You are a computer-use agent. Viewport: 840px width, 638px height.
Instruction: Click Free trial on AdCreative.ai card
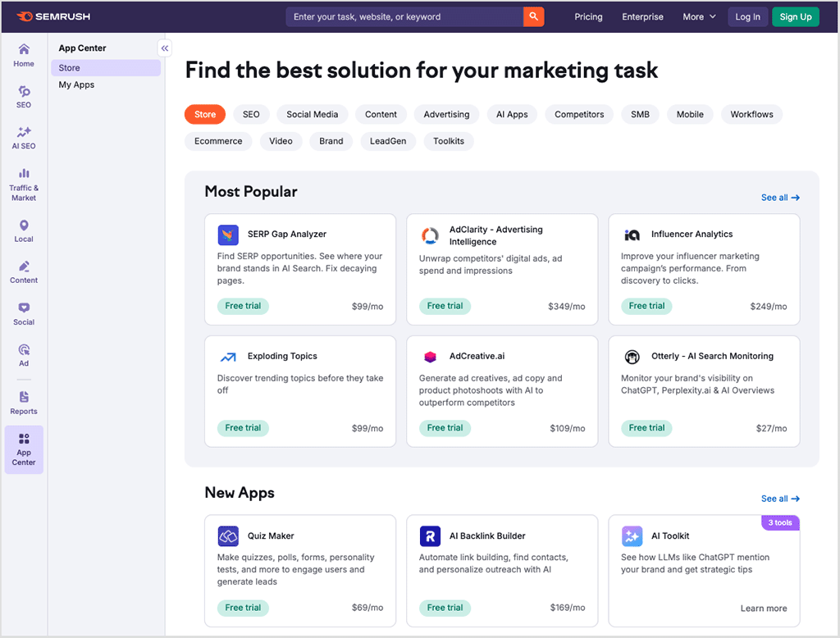click(x=445, y=428)
